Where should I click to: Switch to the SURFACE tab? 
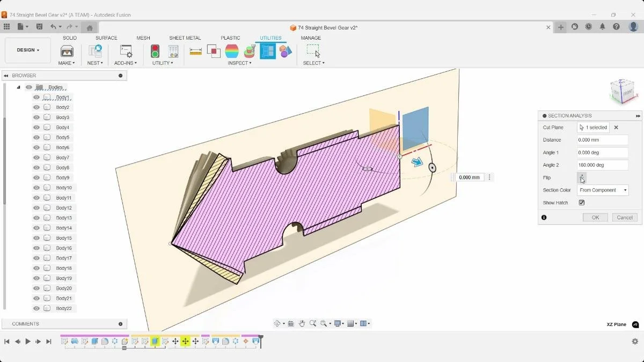(106, 38)
